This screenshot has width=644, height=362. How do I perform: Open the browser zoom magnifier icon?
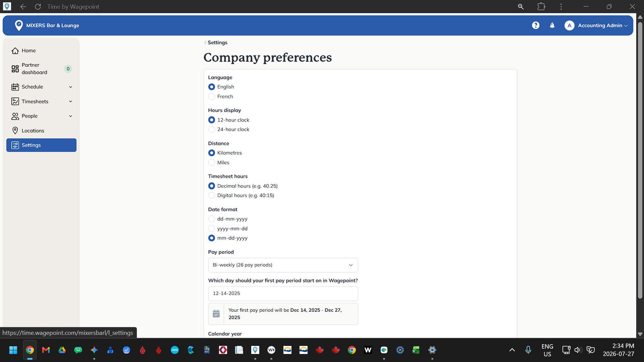[x=521, y=6]
